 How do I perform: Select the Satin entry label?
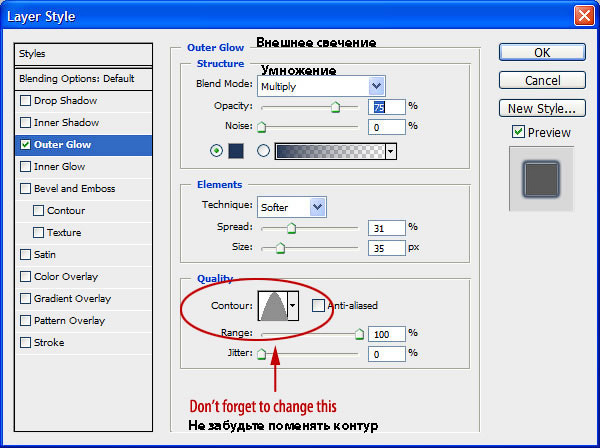click(x=45, y=254)
